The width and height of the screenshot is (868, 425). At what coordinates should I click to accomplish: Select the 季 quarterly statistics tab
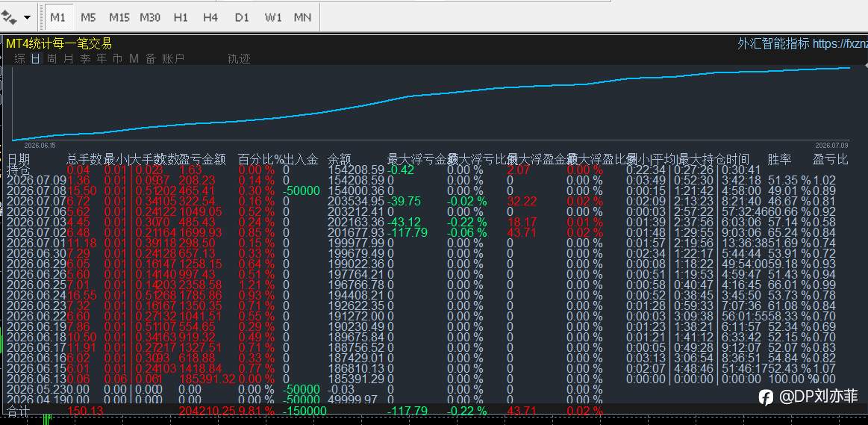(84, 59)
